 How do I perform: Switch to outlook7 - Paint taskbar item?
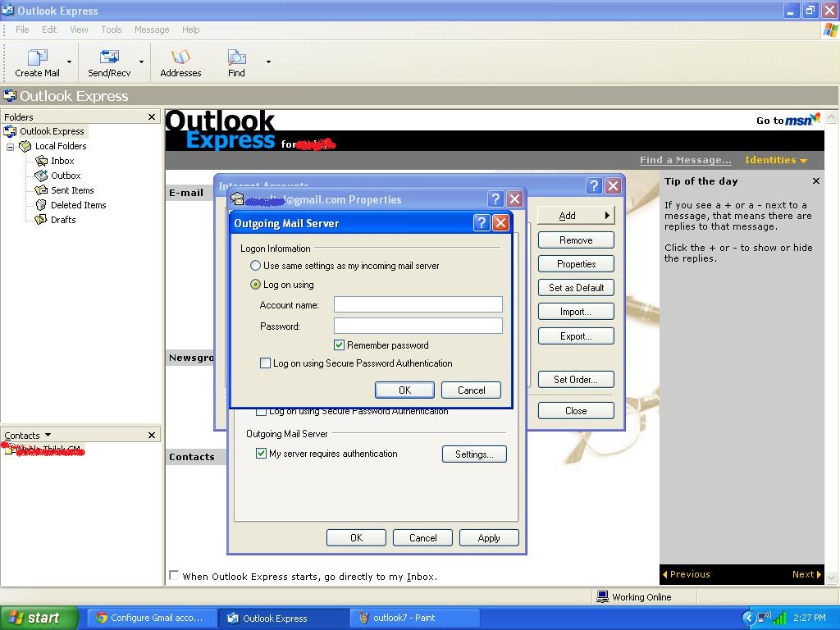coord(414,618)
